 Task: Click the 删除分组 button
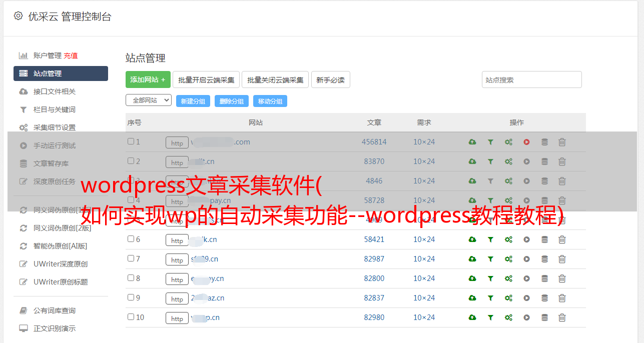point(232,101)
